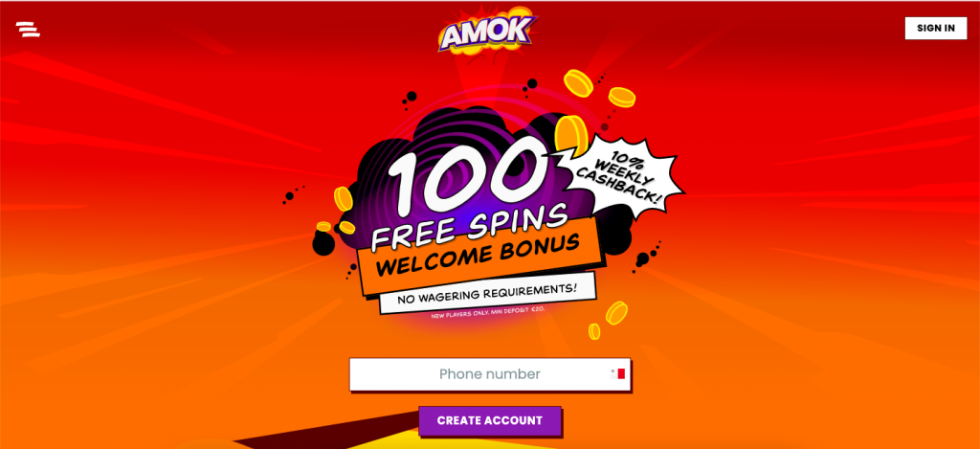Click the gold coin right of topmost coin

[622, 97]
